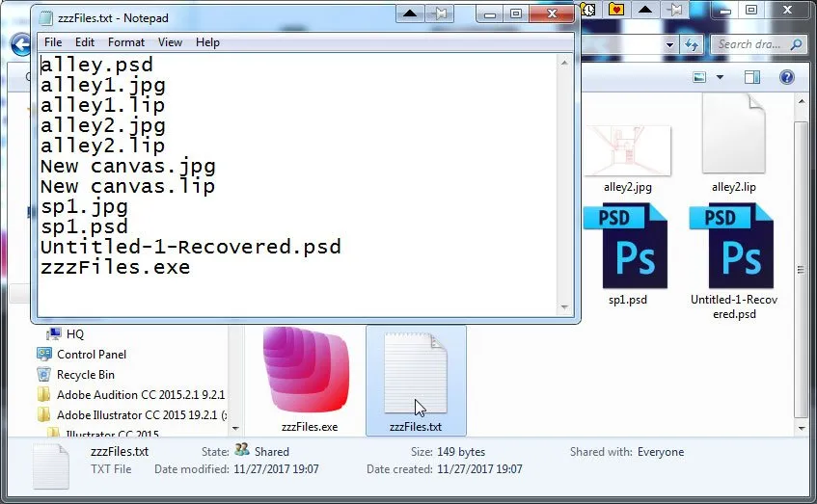Toggle the preview pane in Explorer

point(751,78)
